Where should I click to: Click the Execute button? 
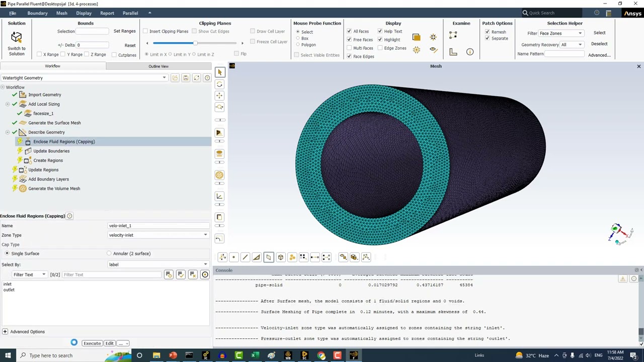pyautogui.click(x=92, y=343)
